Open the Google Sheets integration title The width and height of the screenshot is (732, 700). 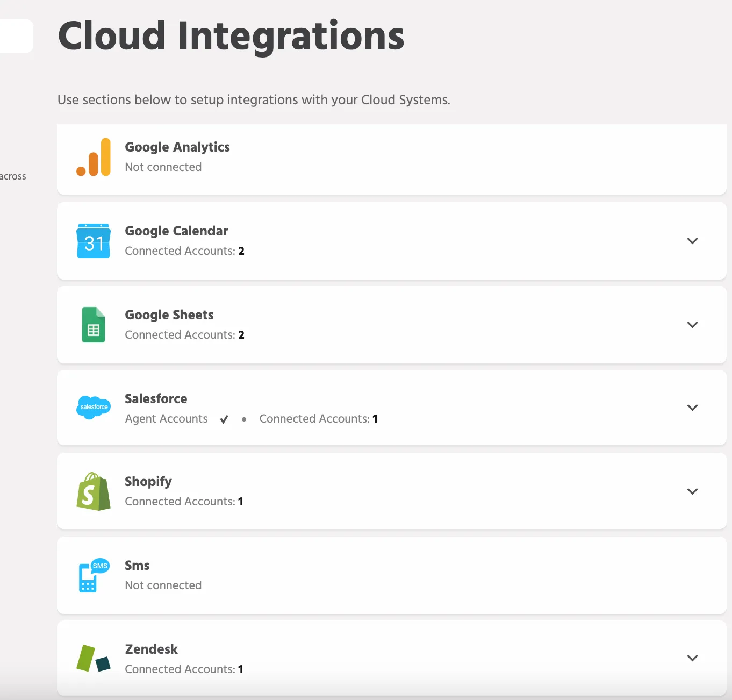click(x=169, y=315)
